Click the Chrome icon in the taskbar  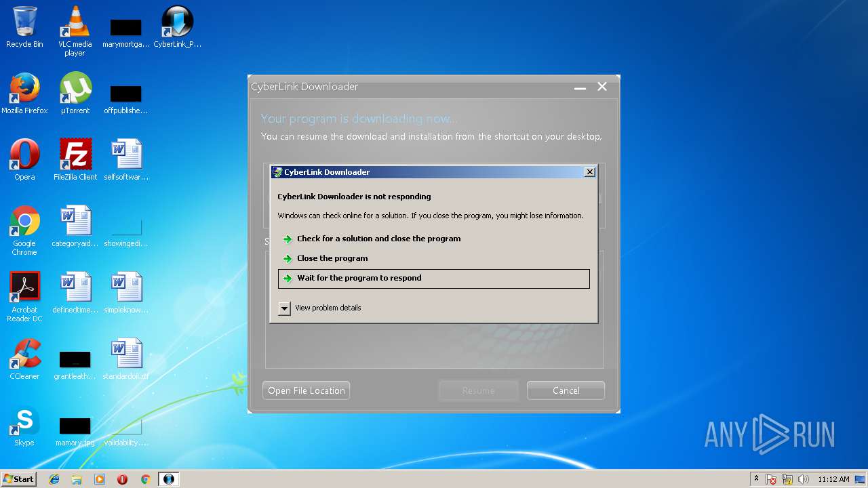(145, 479)
